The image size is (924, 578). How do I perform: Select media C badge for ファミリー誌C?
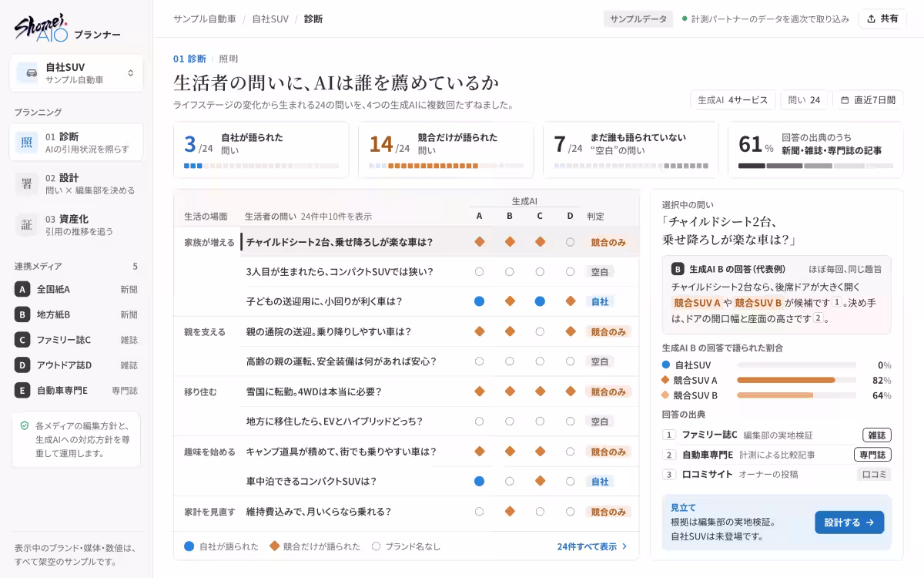coord(22,339)
